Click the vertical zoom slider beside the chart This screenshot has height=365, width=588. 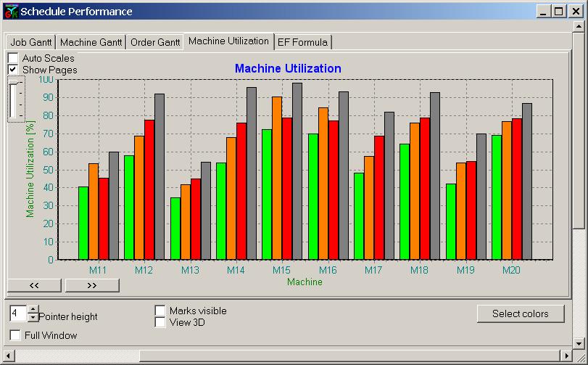(x=16, y=99)
